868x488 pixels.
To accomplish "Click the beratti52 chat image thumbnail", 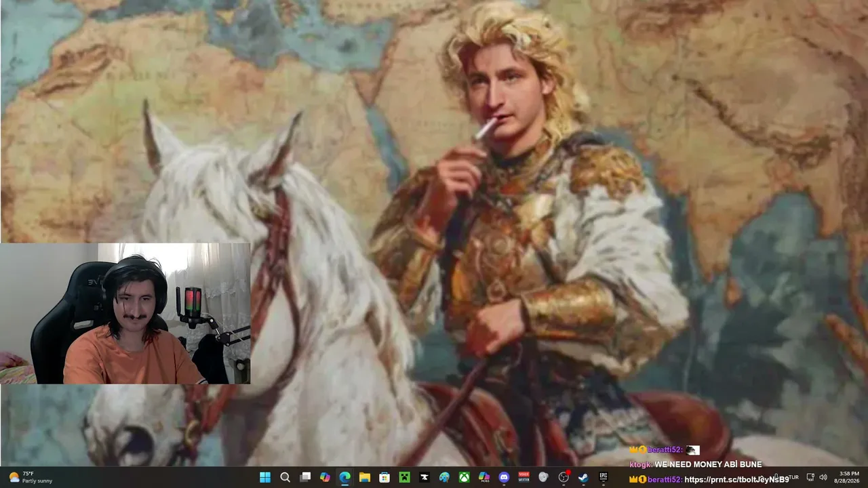I will click(x=692, y=450).
